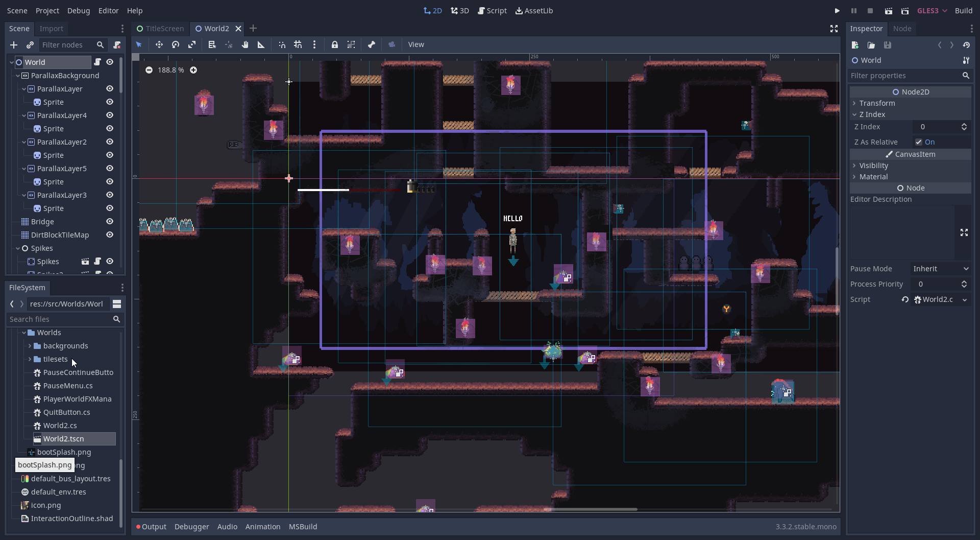Screen dimensions: 980x540
Task: Toggle visibility of Spikes child node
Action: click(110, 261)
